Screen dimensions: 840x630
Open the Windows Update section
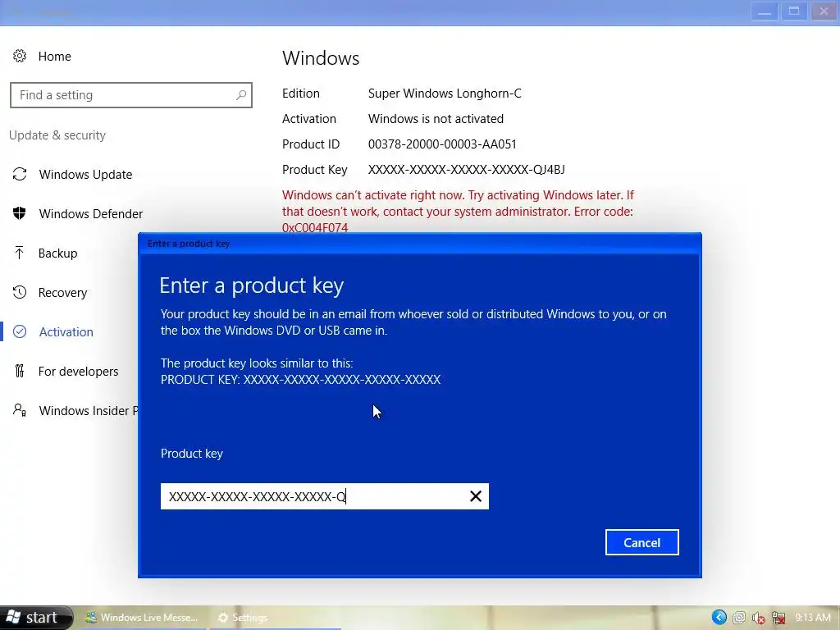(85, 175)
